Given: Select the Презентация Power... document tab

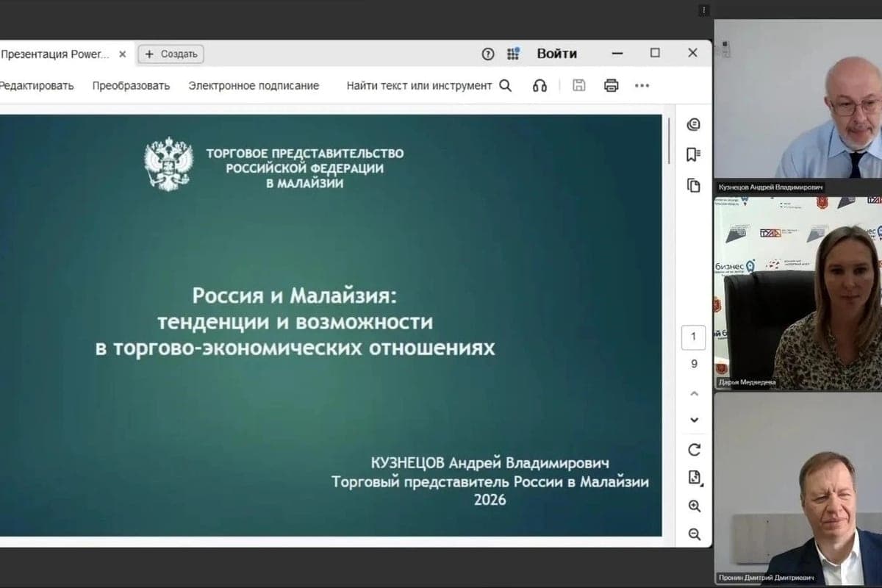Looking at the screenshot, I should point(55,54).
